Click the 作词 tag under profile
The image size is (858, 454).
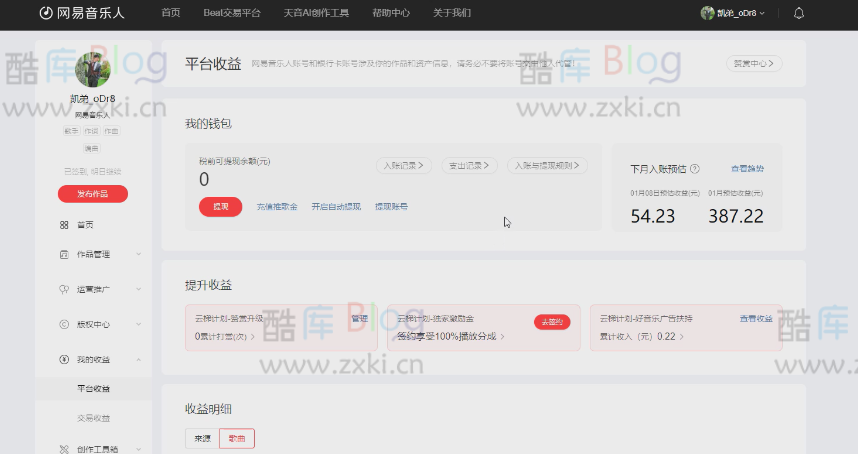pyautogui.click(x=91, y=131)
